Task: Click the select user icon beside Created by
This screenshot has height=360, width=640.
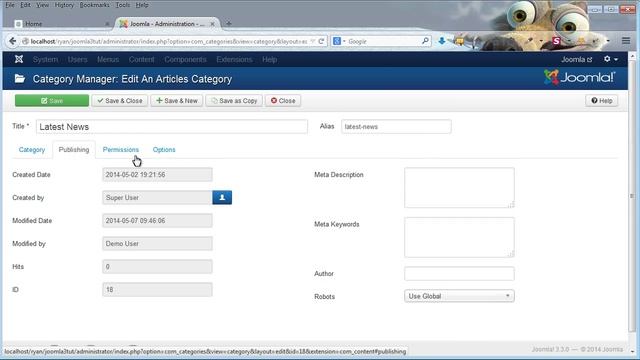Action: click(222, 198)
